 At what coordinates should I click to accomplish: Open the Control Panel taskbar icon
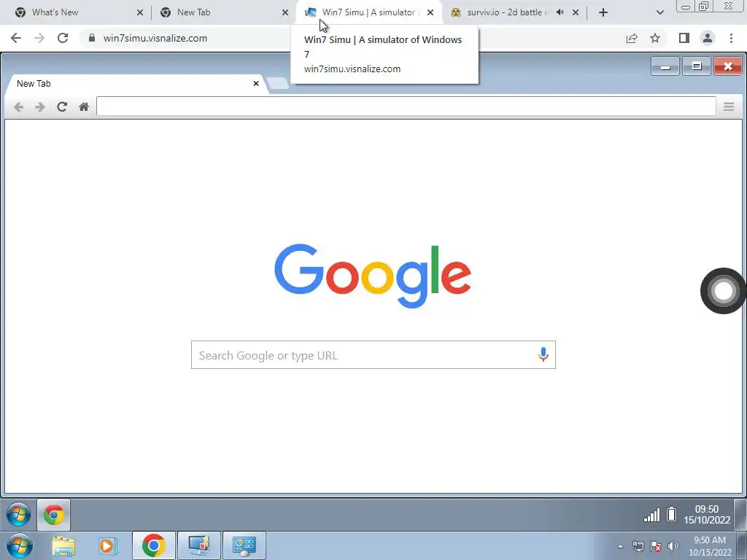point(244,545)
